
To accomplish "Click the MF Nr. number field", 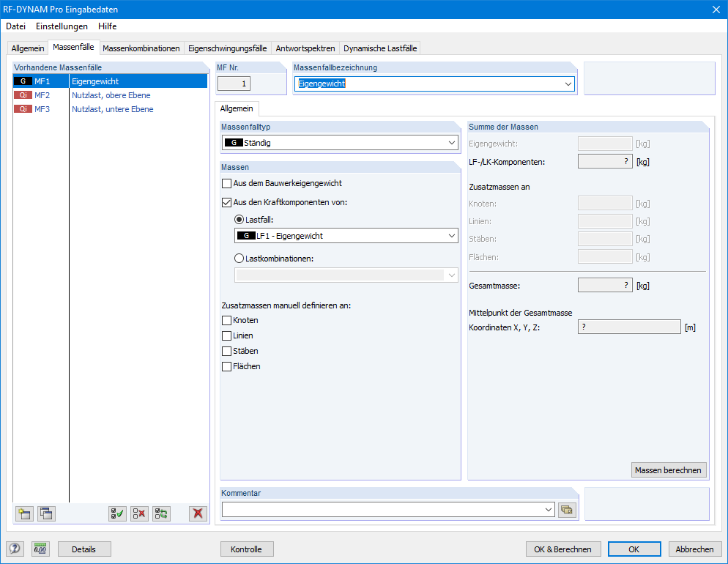I will pos(234,84).
